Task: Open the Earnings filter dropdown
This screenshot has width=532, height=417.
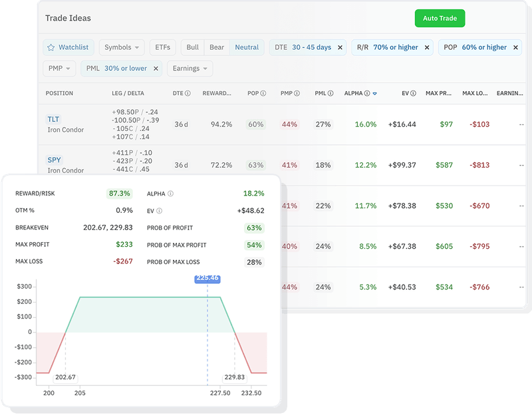Action: [191, 69]
